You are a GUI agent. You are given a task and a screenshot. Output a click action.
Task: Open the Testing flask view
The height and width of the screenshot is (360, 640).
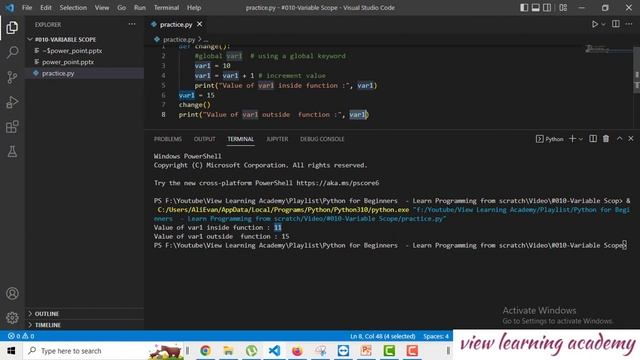point(12,152)
